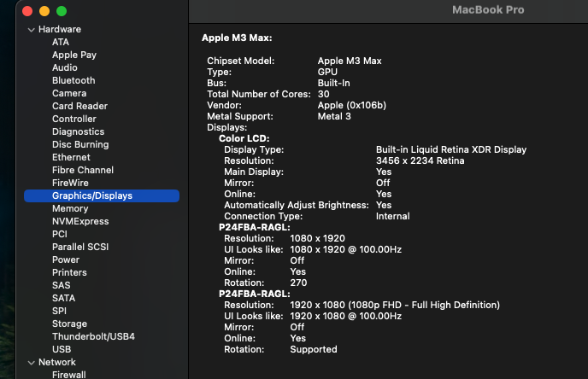Show Bluetooth hardware information
This screenshot has height=379, width=588.
pyautogui.click(x=73, y=80)
